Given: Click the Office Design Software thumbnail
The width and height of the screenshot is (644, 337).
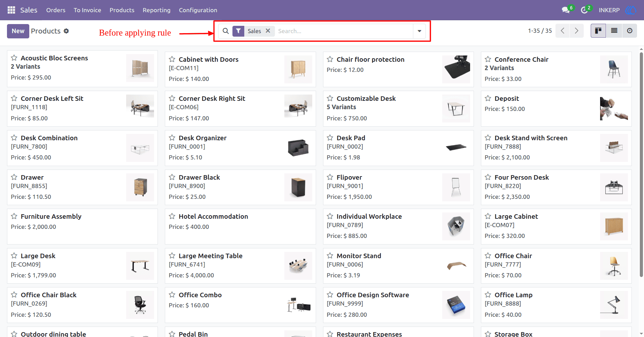Looking at the screenshot, I should pos(456,305).
